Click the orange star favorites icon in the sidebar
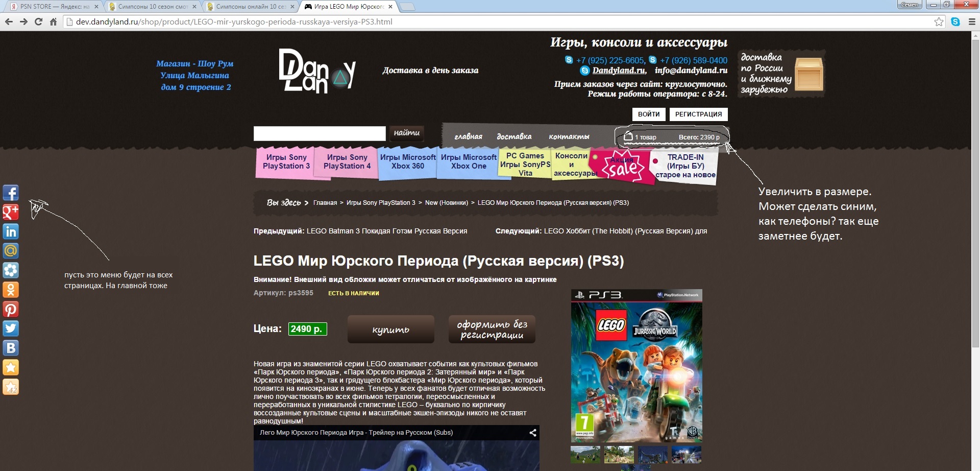 coord(11,367)
